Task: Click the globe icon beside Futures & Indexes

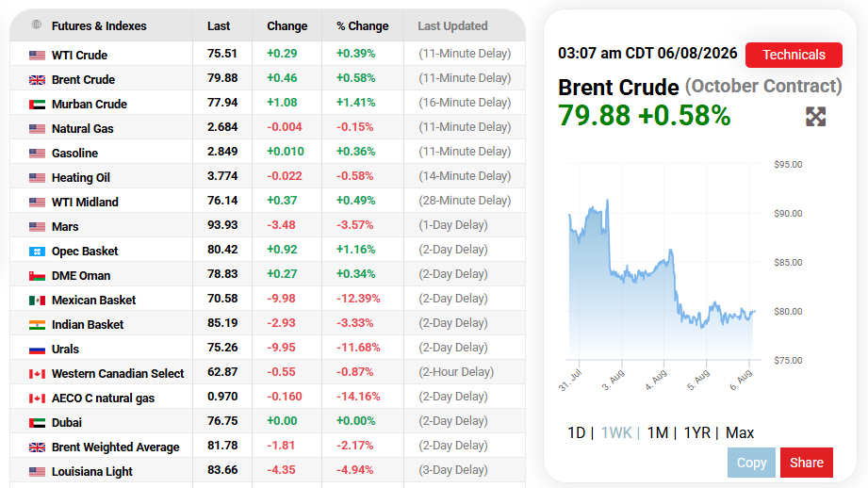Action: [37, 24]
